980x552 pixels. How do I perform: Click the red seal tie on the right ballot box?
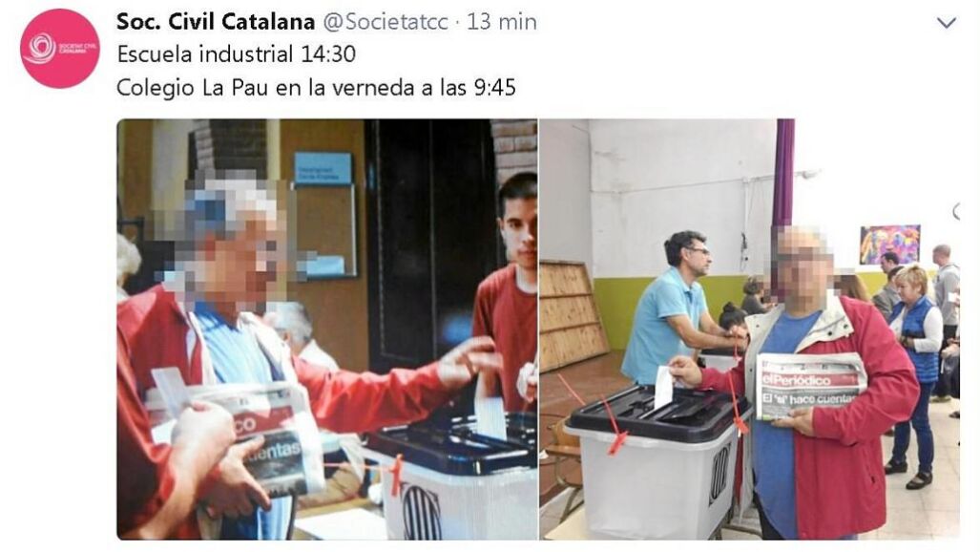(x=614, y=428)
